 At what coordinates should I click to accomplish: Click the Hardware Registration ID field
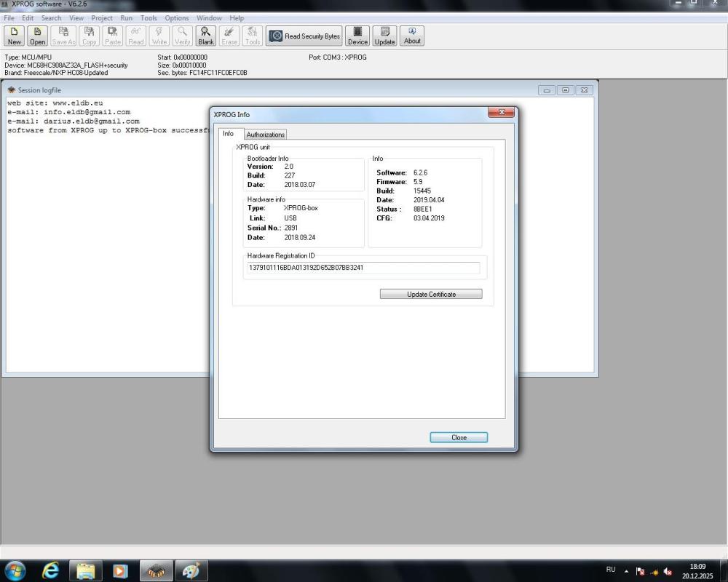(x=362, y=268)
